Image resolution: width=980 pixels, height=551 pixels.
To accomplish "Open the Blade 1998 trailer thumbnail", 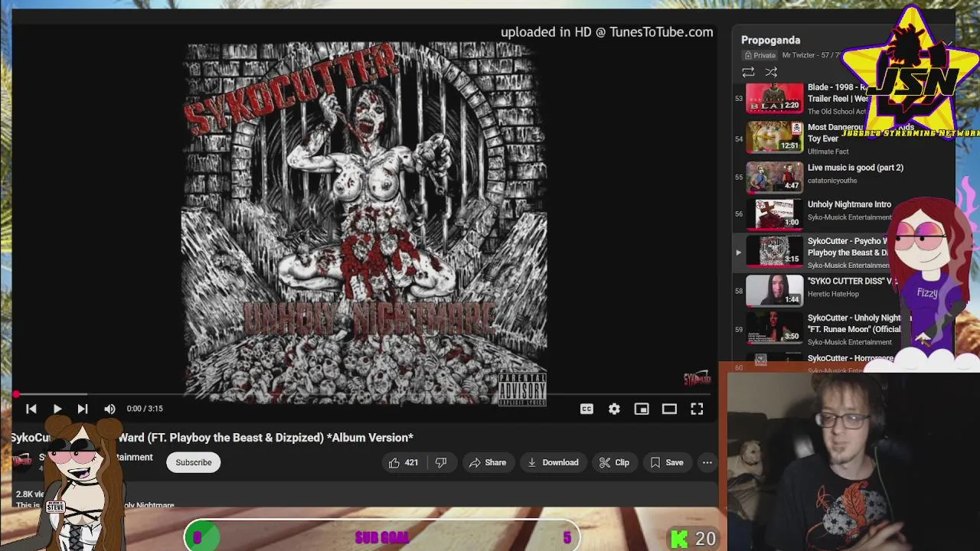I will (775, 99).
